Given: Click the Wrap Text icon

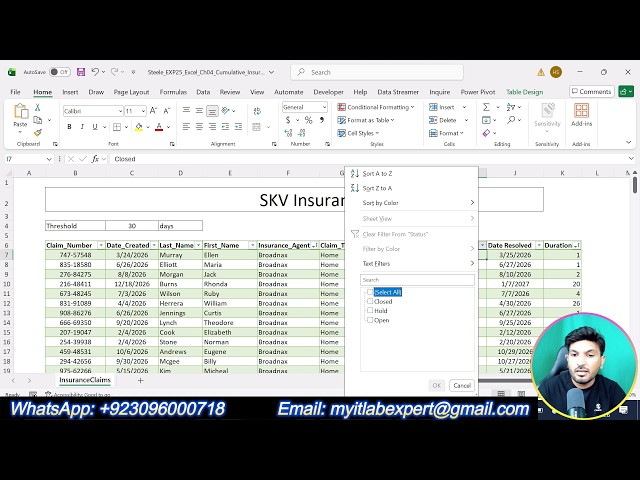Looking at the screenshot, I should pos(257,111).
